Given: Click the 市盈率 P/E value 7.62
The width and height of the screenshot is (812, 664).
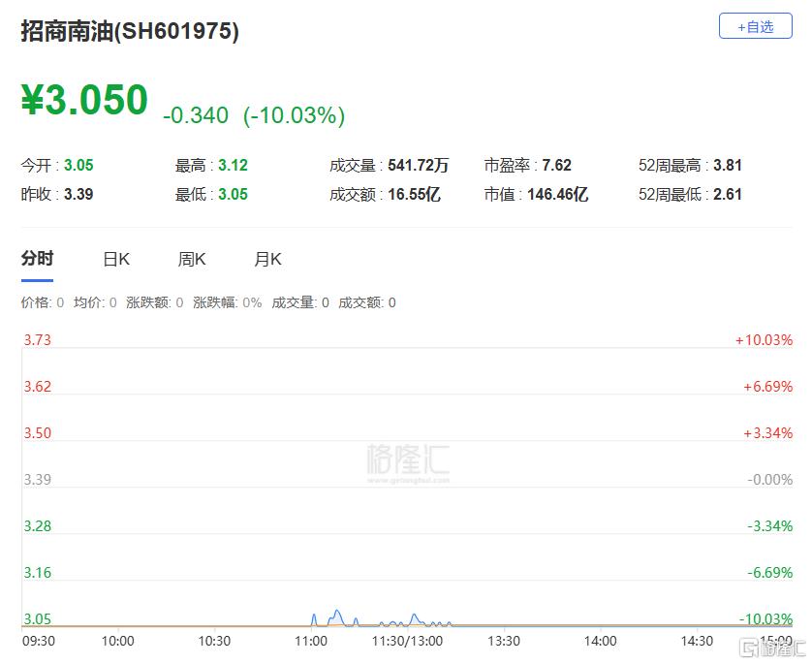Looking at the screenshot, I should (x=557, y=165).
